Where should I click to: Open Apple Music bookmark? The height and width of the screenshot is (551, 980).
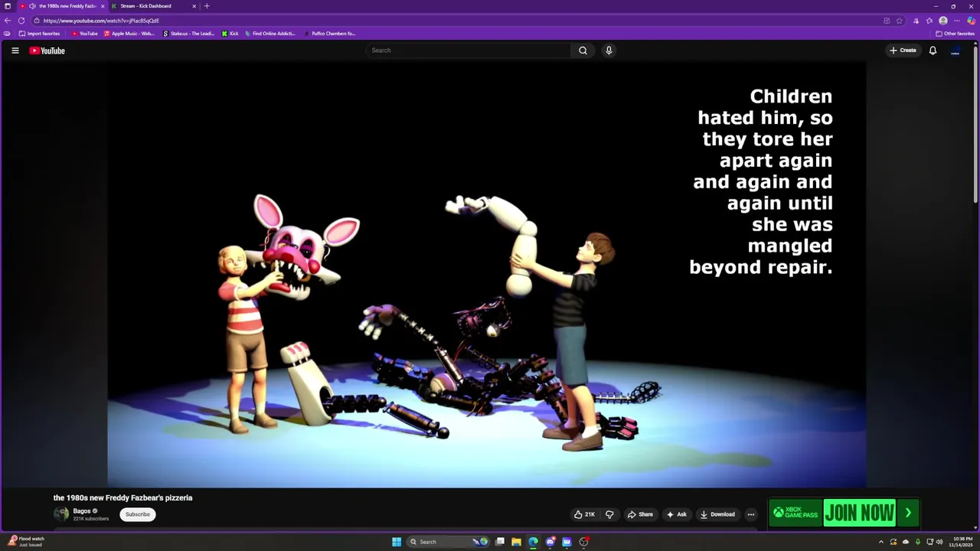129,34
